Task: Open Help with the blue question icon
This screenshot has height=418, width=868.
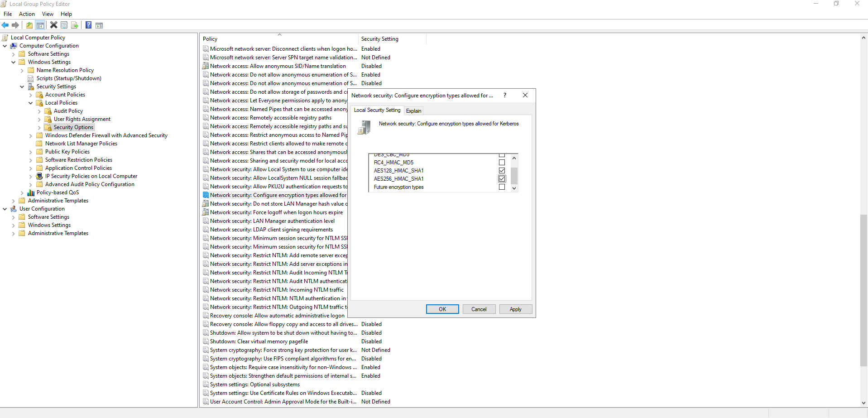Action: 89,25
